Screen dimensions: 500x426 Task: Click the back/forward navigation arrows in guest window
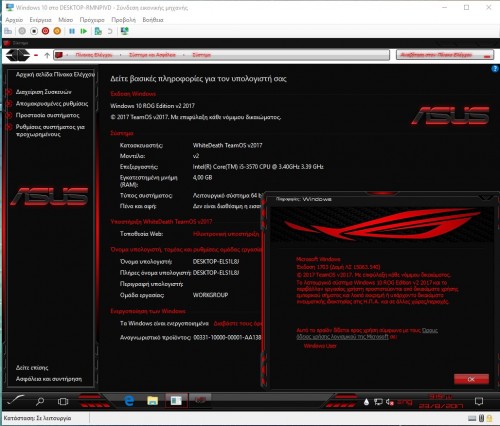(18, 55)
